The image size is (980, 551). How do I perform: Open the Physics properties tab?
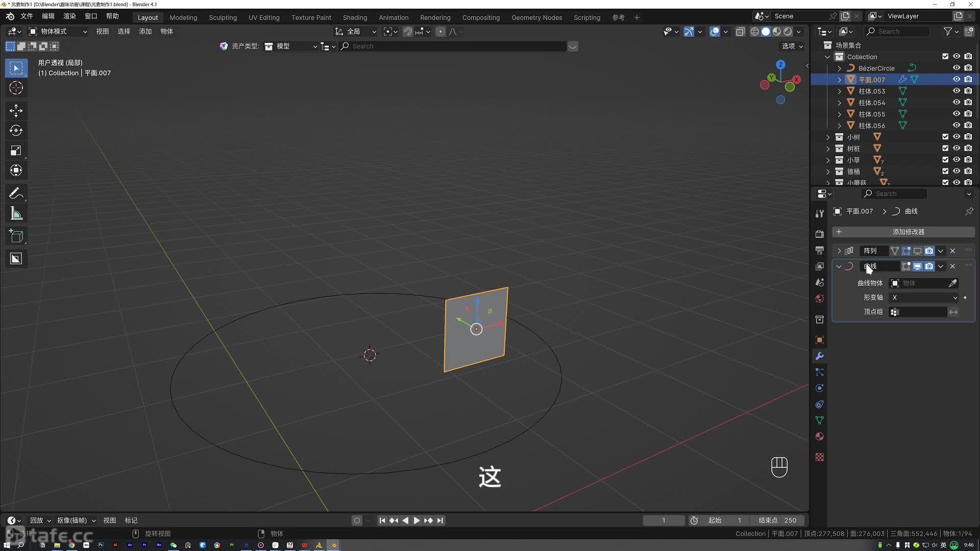click(x=819, y=388)
